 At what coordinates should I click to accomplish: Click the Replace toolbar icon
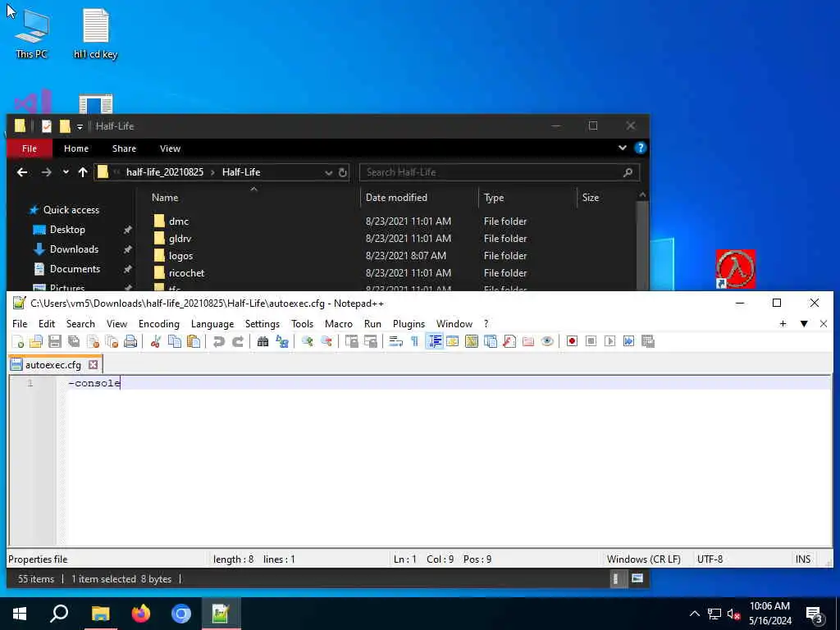coord(282,341)
